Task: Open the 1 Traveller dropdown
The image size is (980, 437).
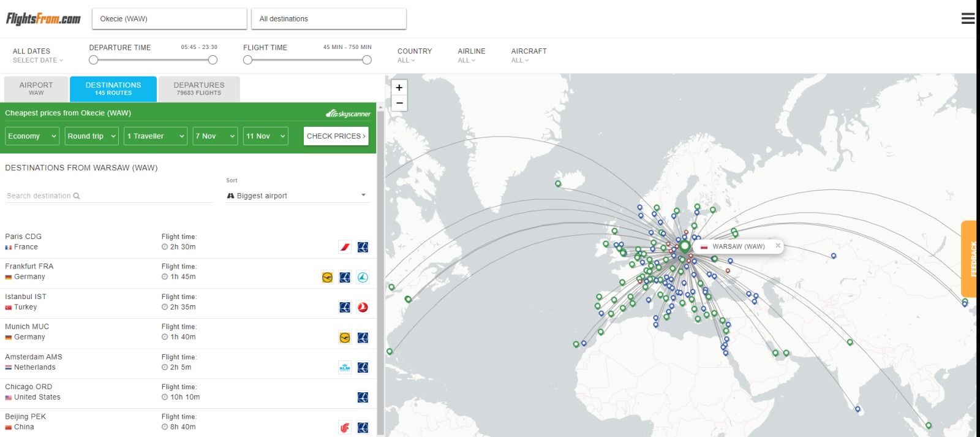Action: point(156,136)
